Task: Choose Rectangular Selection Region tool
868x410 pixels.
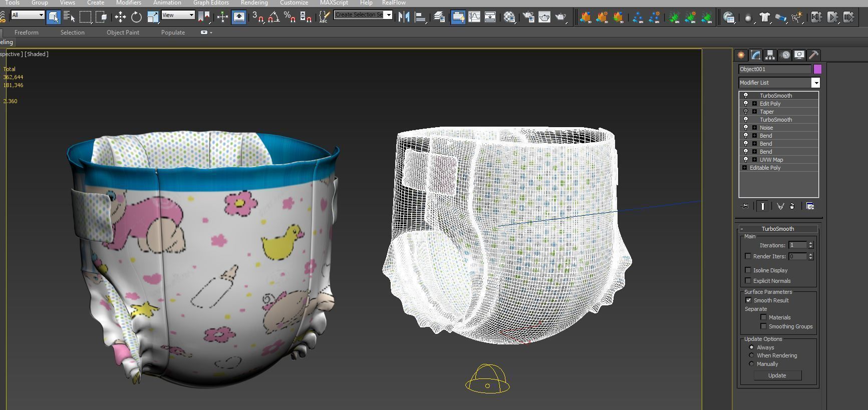Action: [86, 17]
